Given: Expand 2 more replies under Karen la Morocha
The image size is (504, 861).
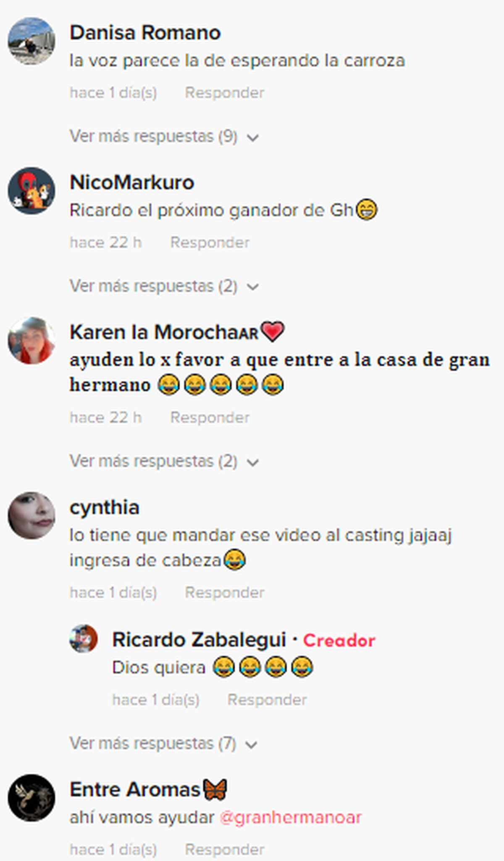Looking at the screenshot, I should 164,461.
